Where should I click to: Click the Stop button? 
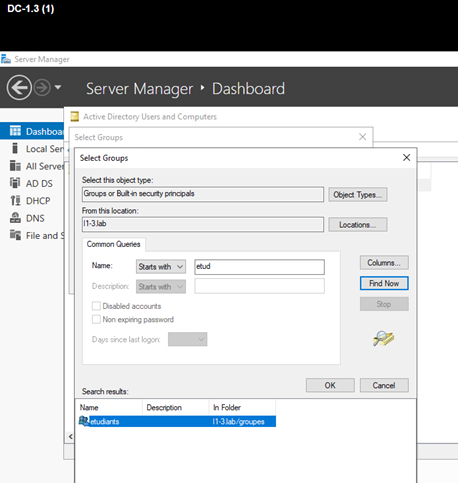pyautogui.click(x=384, y=304)
